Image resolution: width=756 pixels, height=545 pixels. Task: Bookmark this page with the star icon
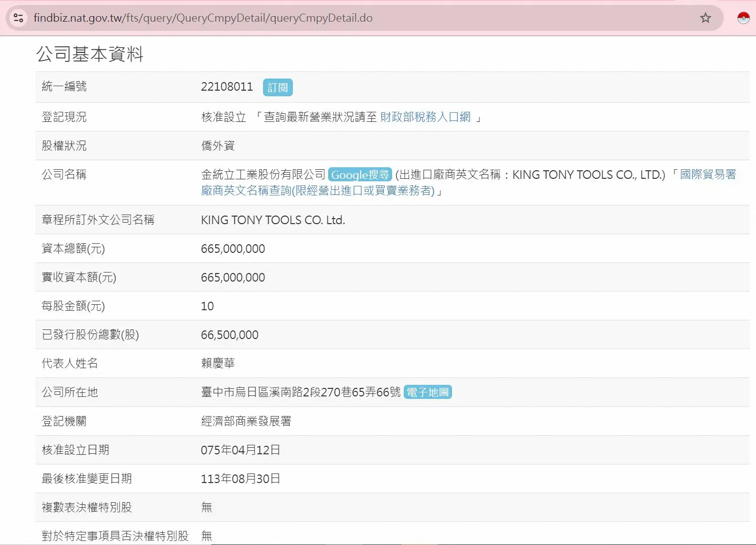(705, 18)
